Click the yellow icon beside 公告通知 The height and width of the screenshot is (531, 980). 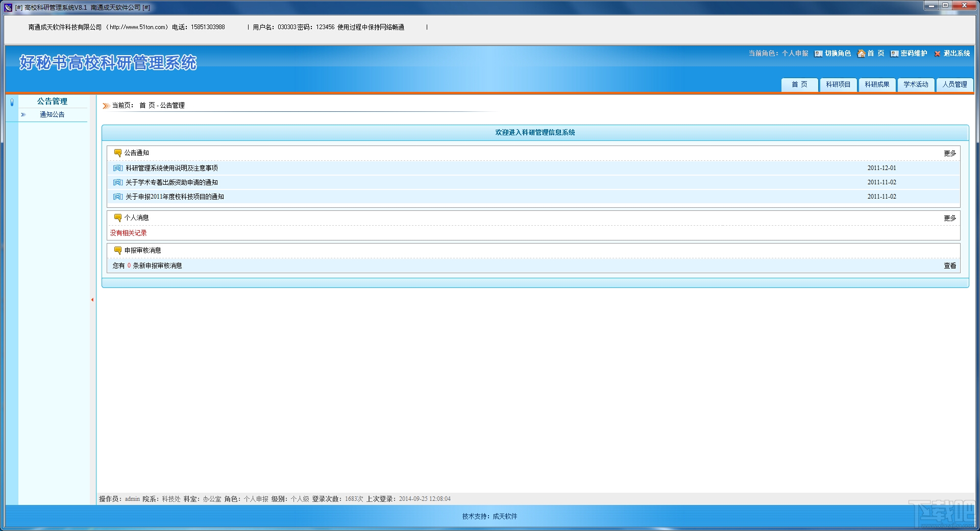point(118,153)
